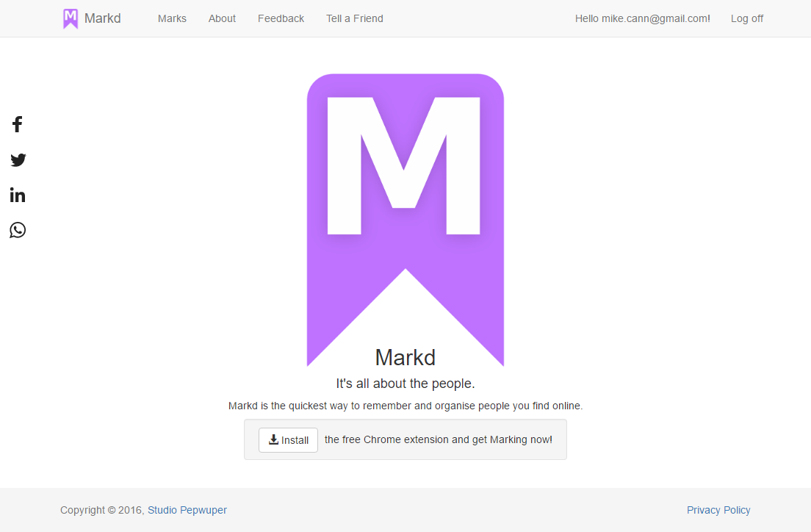Open the Privacy Policy link
The image size is (811, 532).
tap(718, 510)
